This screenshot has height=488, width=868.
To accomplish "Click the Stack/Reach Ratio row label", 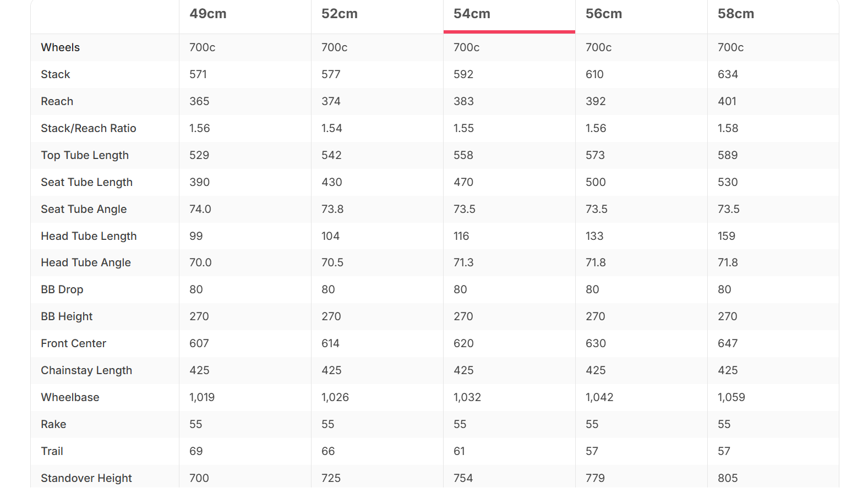I will 89,128.
